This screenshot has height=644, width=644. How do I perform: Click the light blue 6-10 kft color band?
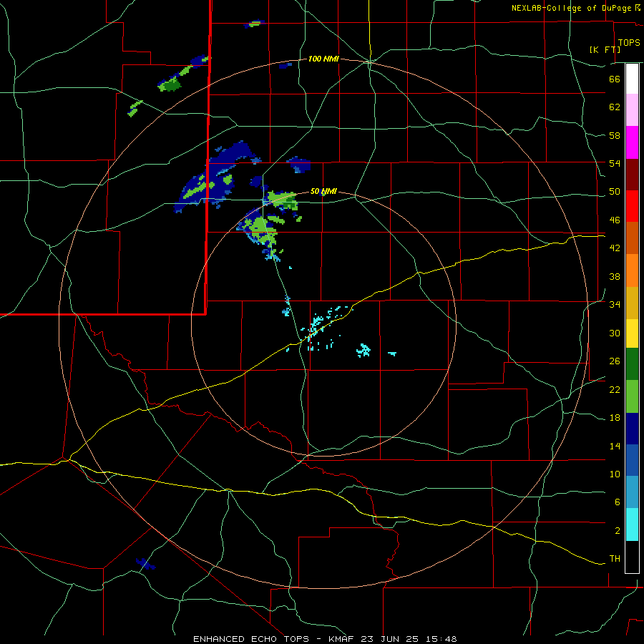[632, 492]
